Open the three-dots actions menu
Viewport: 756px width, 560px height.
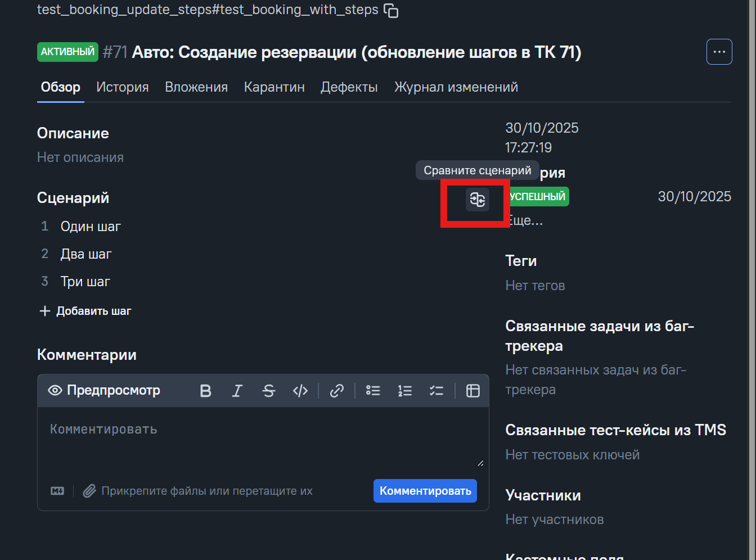point(719,52)
